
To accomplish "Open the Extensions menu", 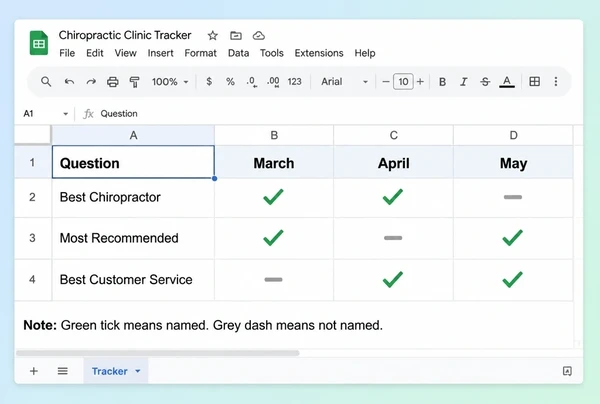I will click(319, 53).
